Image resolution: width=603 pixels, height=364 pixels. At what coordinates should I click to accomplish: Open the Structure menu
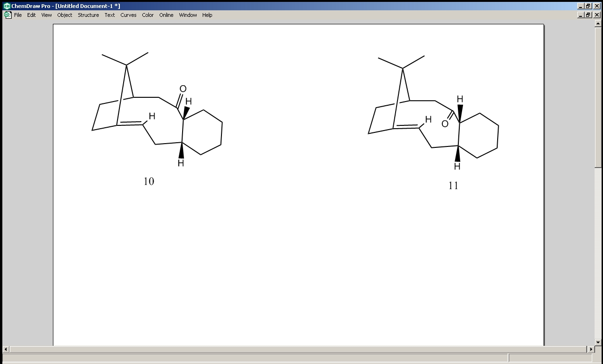tap(88, 15)
